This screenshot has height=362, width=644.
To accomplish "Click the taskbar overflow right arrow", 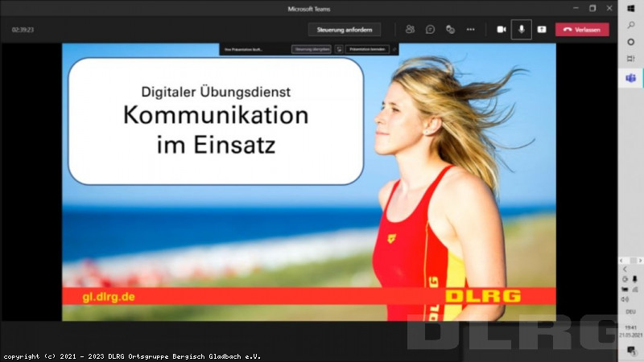I will click(640, 261).
